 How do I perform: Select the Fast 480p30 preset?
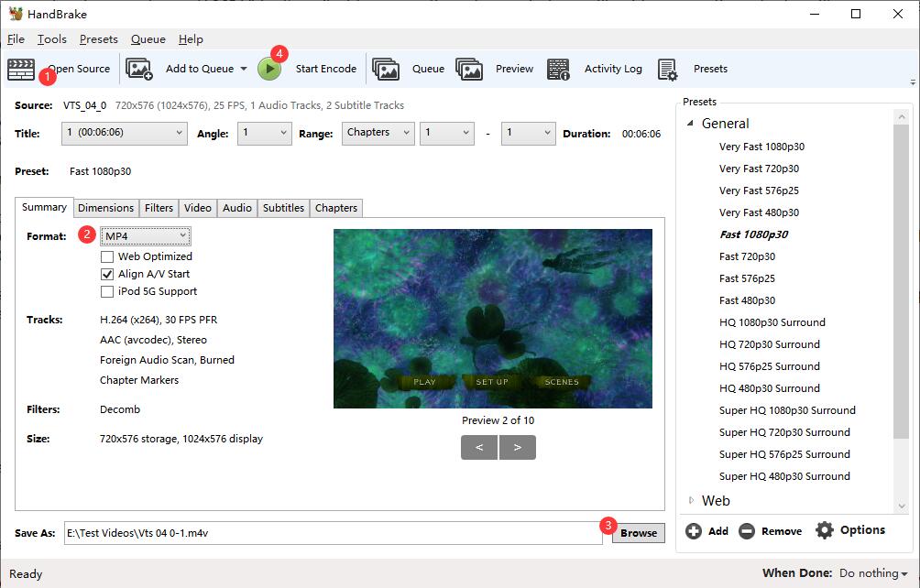click(748, 300)
